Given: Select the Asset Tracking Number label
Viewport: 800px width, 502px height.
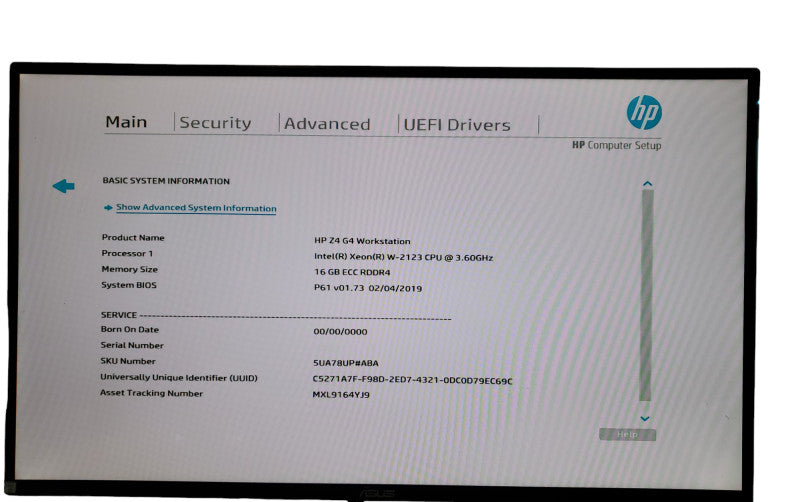Looking at the screenshot, I should [x=152, y=393].
